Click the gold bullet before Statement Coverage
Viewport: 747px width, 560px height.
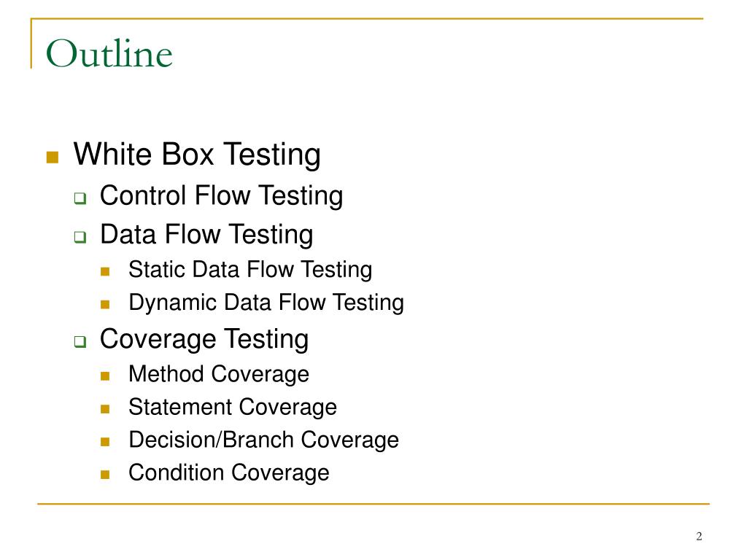[105, 410]
